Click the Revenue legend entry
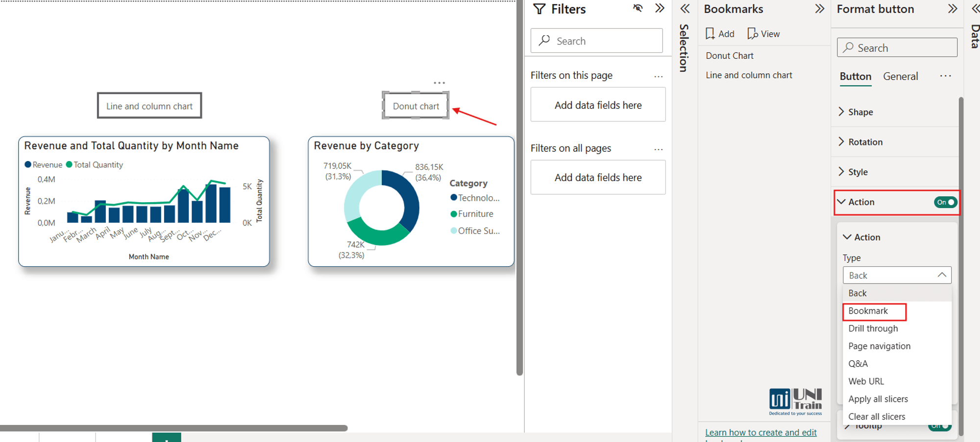This screenshot has width=980, height=442. pyautogui.click(x=44, y=165)
